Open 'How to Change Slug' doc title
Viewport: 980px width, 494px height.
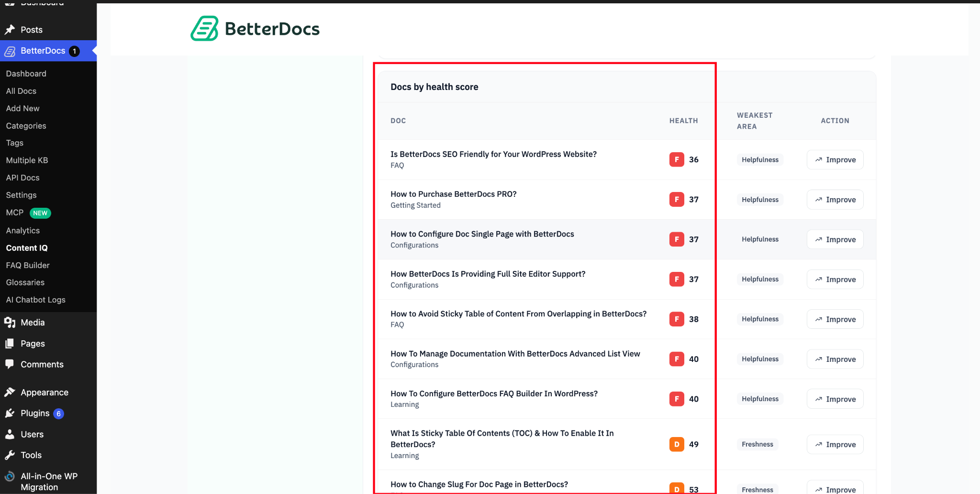[x=479, y=484]
